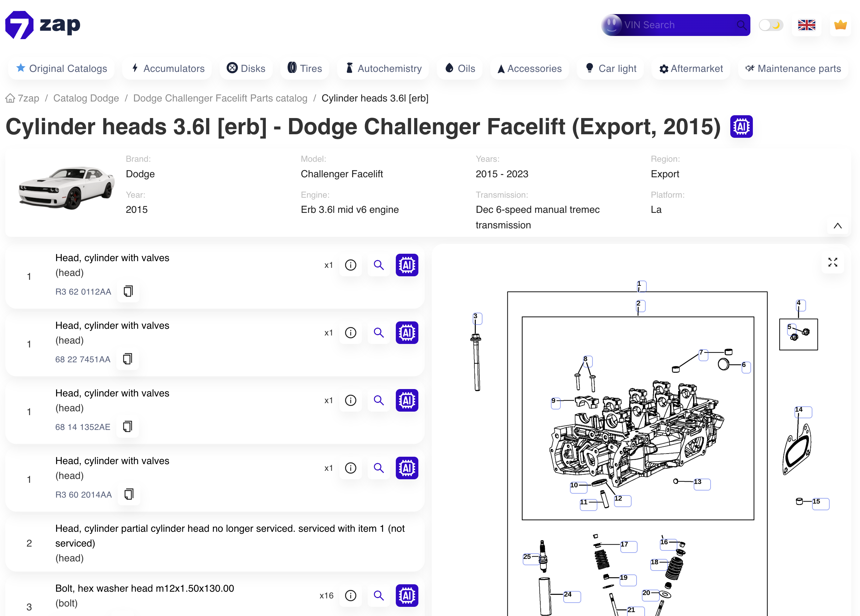View info for the first Head, cylinder with valves
Screen dimensions: 860x616
pos(350,265)
